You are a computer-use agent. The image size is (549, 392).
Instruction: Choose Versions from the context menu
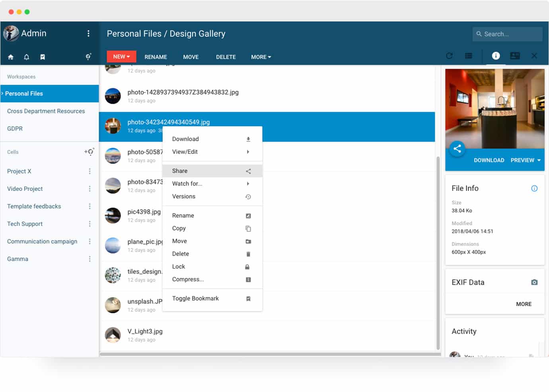[184, 196]
